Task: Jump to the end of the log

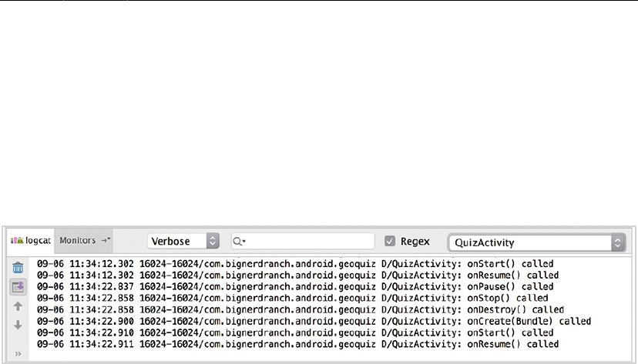Action: [18, 287]
